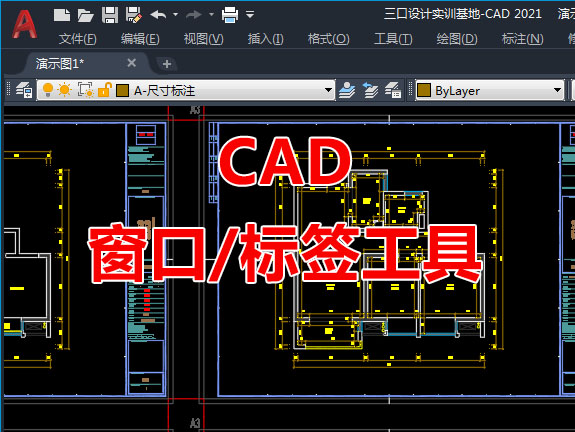The height and width of the screenshot is (432, 575).
Task: Close the 演示图1* drawing tab
Action: [x=132, y=63]
